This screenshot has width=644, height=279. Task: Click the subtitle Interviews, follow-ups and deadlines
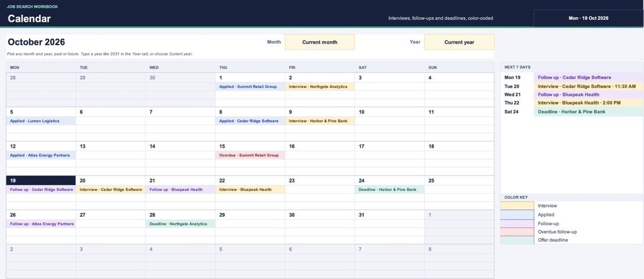441,18
